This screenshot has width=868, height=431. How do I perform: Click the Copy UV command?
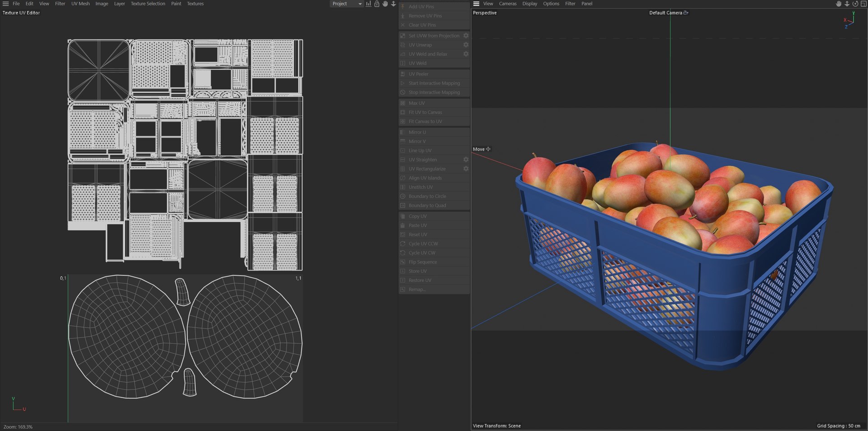(434, 216)
